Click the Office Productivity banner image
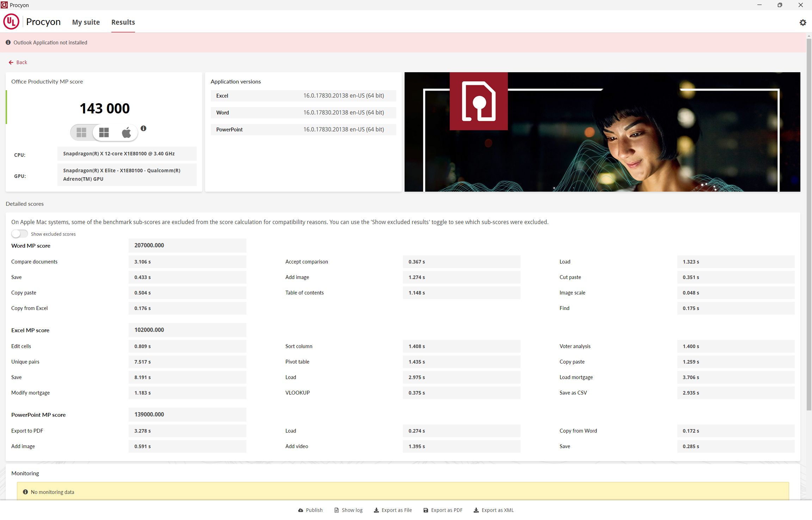 602,132
